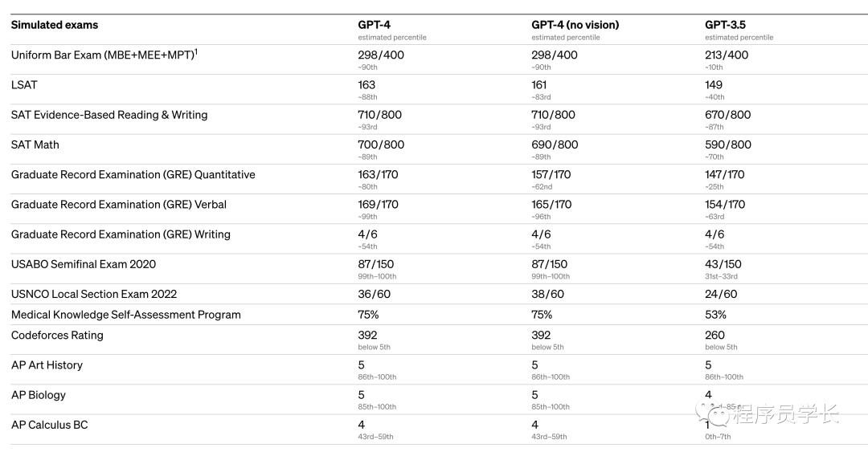
Task: Click the GRE Verbal row label
Action: coord(119,204)
